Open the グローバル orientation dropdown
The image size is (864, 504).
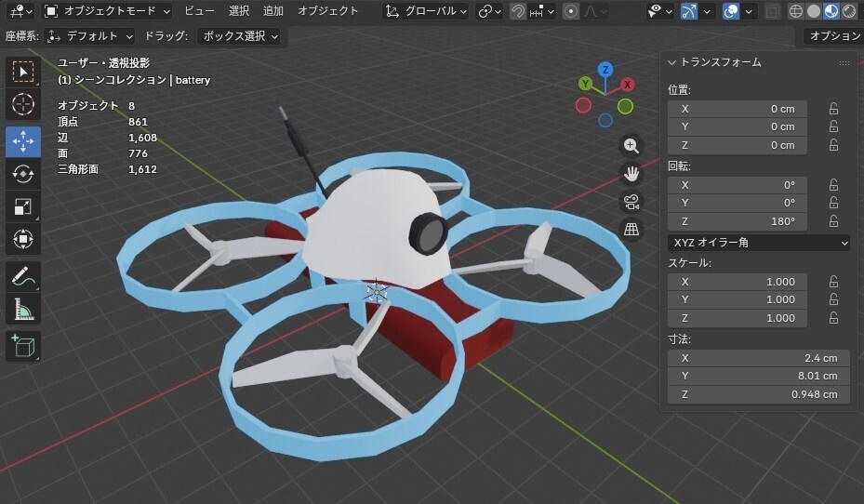pyautogui.click(x=426, y=11)
